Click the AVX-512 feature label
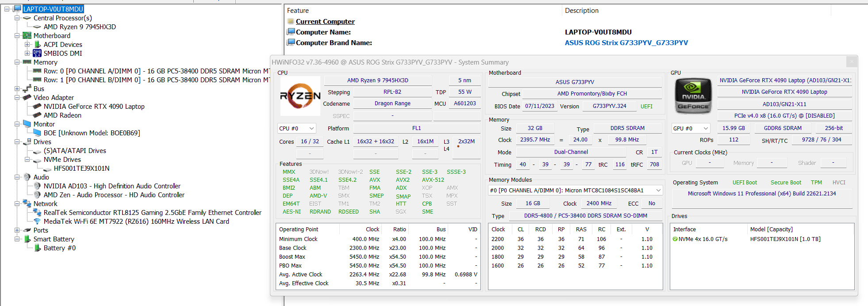 tap(433, 180)
